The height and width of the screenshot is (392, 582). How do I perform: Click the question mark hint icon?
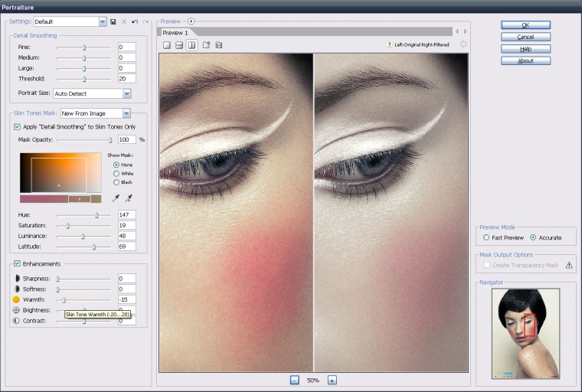tap(389, 44)
